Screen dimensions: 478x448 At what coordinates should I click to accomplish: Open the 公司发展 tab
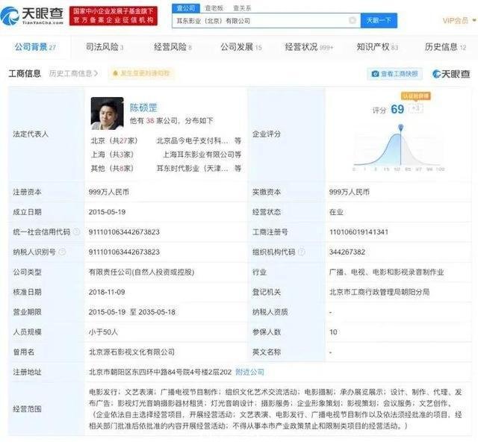241,47
